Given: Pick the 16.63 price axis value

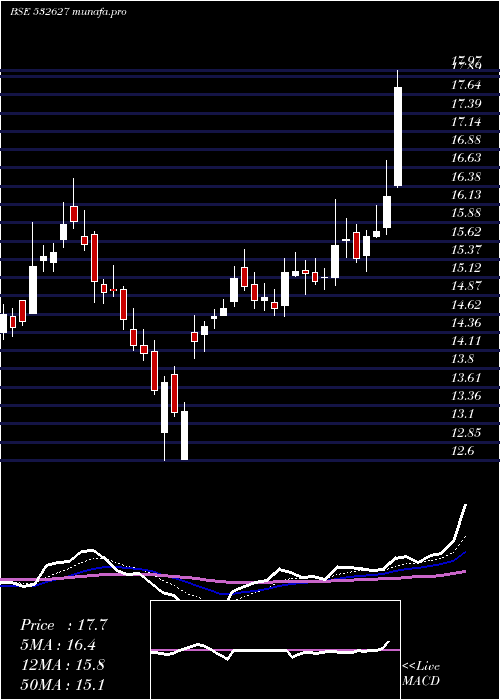Looking at the screenshot, I should (x=466, y=158).
